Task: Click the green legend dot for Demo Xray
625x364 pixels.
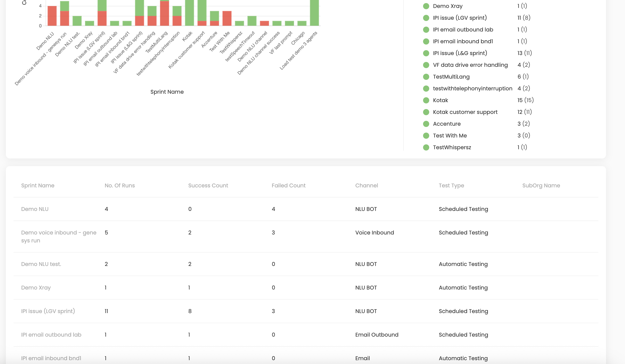Action: coord(426,6)
